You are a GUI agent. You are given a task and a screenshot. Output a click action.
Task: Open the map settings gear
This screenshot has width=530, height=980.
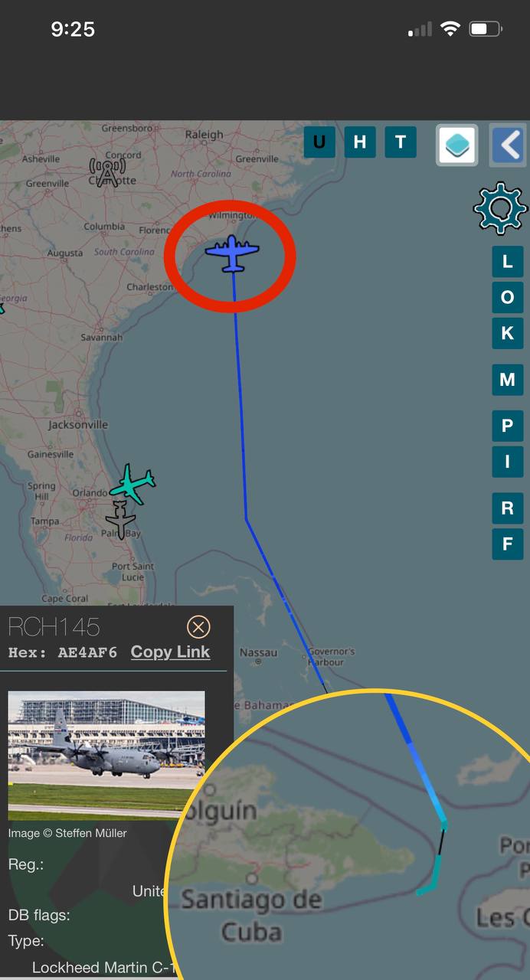pos(500,208)
